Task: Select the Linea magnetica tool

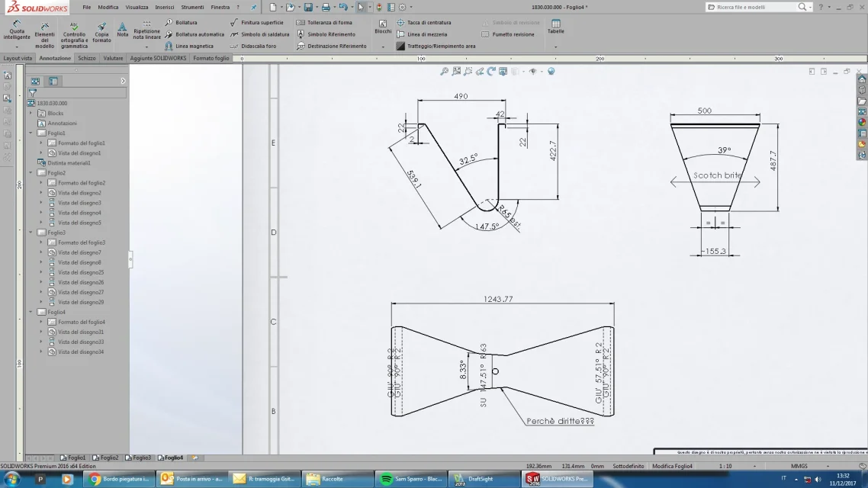Action: point(188,47)
